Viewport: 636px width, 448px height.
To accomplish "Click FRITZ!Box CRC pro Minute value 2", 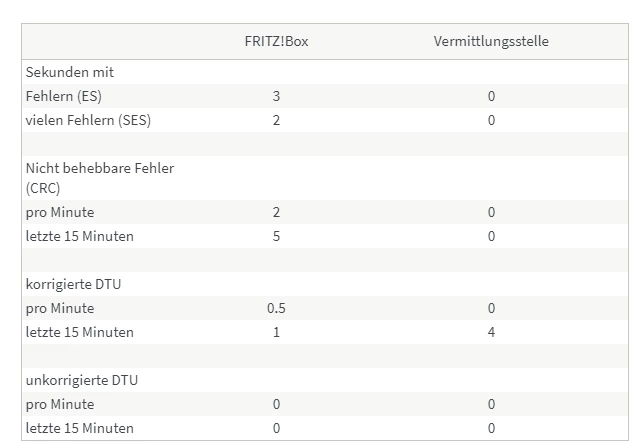I will [x=276, y=212].
